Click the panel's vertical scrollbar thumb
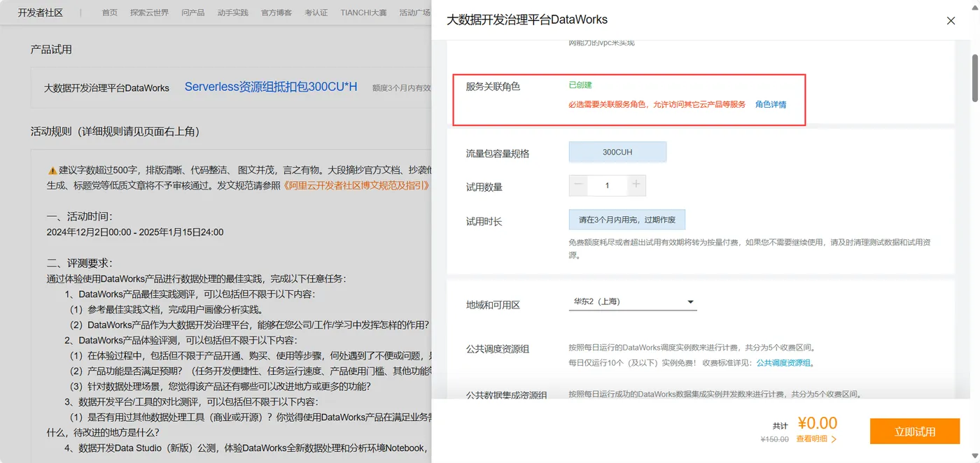This screenshot has width=980, height=463. [x=975, y=77]
